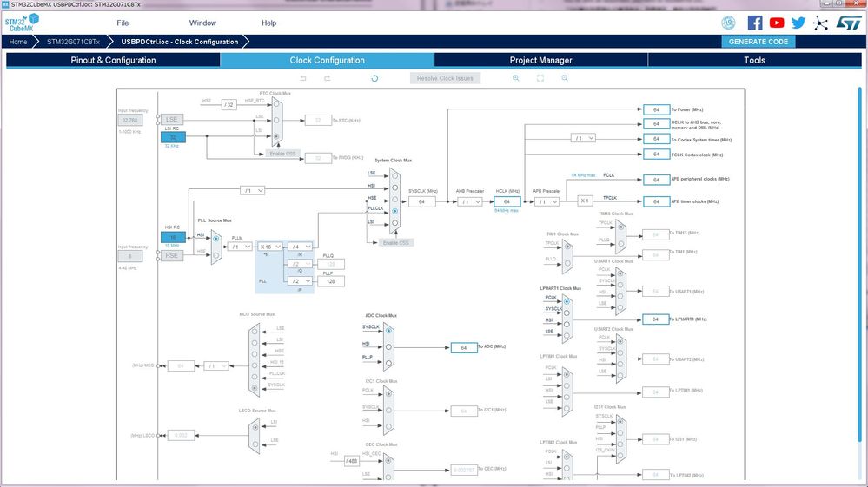The width and height of the screenshot is (868, 487).
Task: Open the ST YouTube channel icon
Action: coord(777,23)
